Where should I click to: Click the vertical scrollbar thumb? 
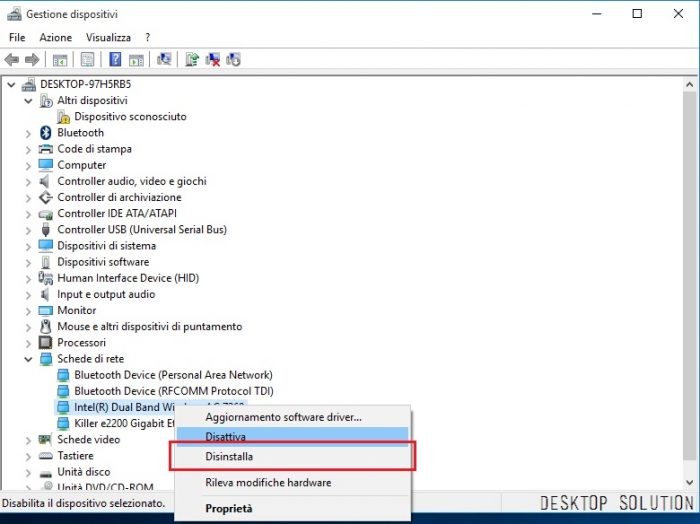point(689,274)
